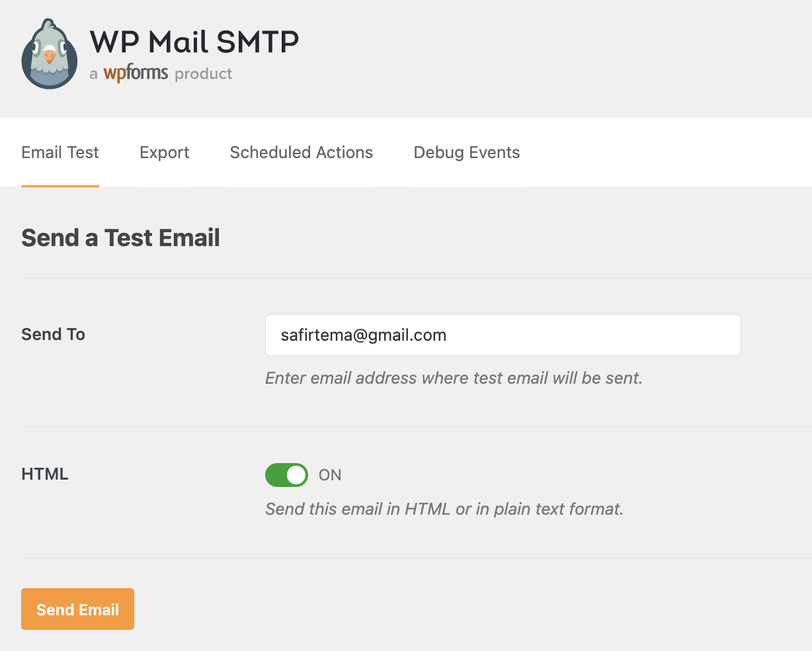812x651 pixels.
Task: Click the wpforms brand logo
Action: (136, 73)
